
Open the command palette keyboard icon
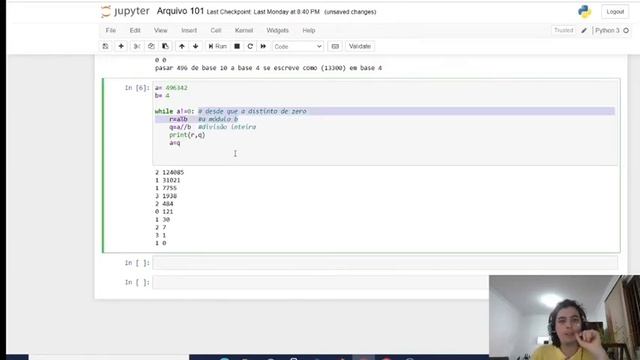(335, 46)
